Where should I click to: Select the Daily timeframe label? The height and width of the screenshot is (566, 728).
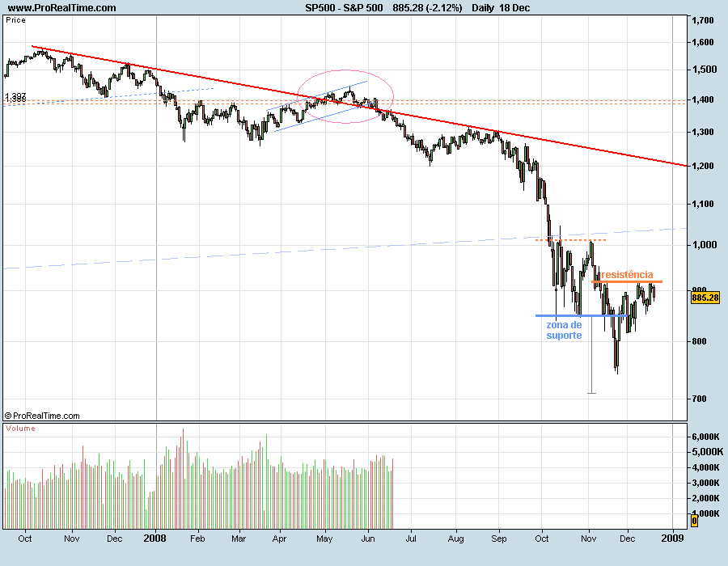(x=482, y=7)
